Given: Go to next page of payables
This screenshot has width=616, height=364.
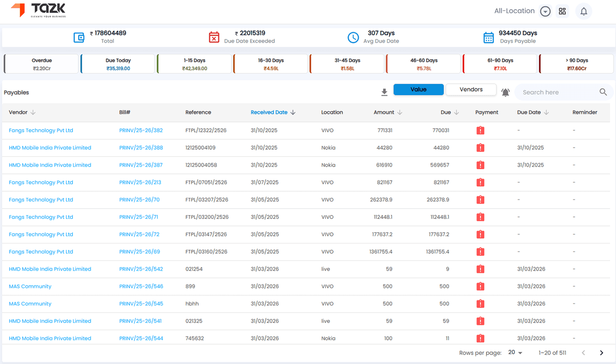Looking at the screenshot, I should pyautogui.click(x=602, y=353).
